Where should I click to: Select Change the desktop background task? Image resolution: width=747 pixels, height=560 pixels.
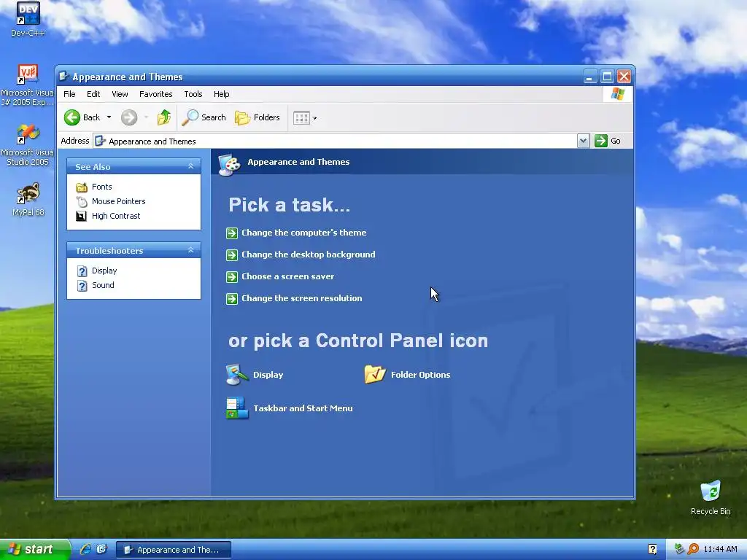(309, 254)
